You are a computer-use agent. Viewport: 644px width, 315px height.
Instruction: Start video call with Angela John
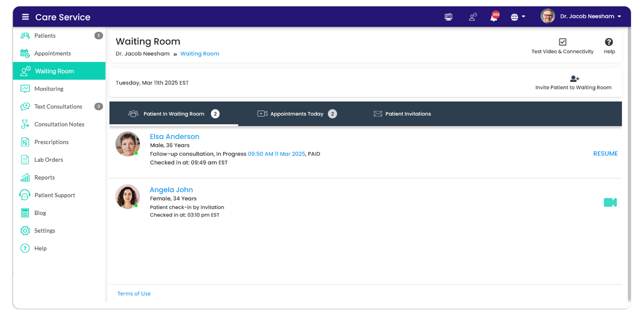(x=610, y=202)
